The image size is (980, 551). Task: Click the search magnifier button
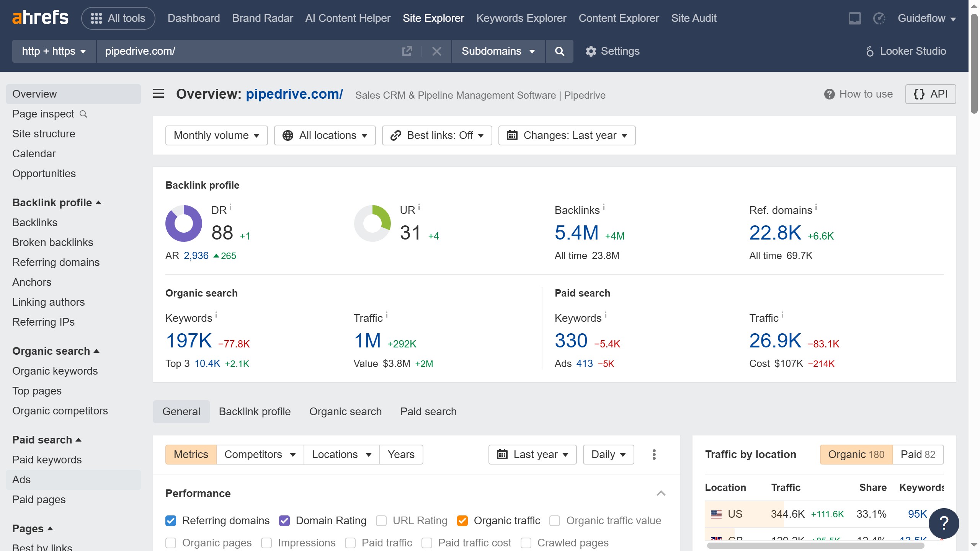point(559,51)
